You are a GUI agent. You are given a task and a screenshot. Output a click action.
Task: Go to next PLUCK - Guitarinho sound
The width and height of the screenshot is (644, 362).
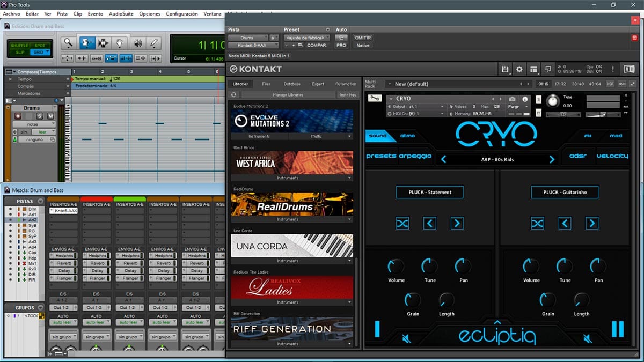pos(591,223)
